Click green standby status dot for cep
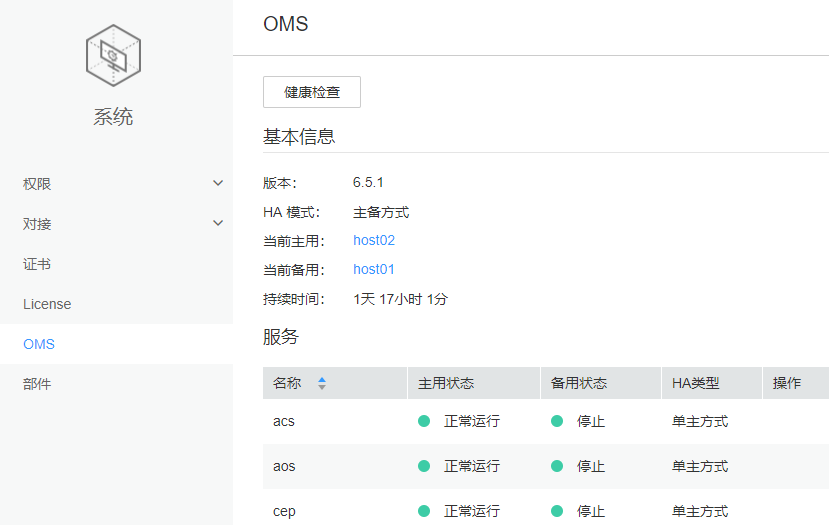The image size is (829, 525). tap(557, 511)
